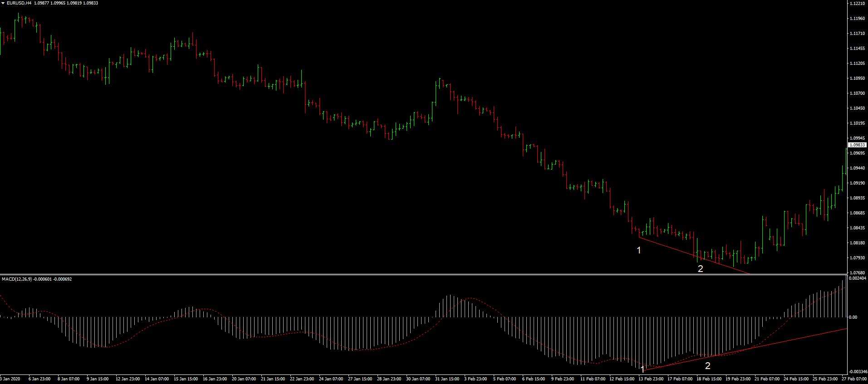This screenshot has width=868, height=384.
Task: Click the current price tag 1.09833
Action: tap(858, 145)
